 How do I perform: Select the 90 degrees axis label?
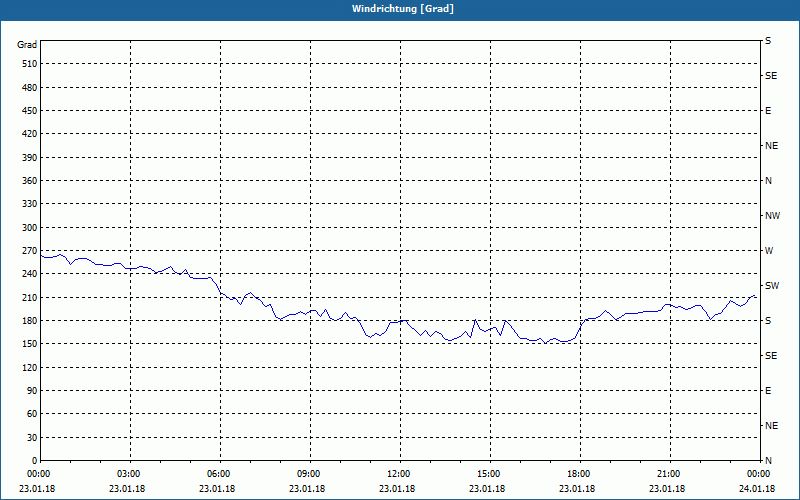32,391
